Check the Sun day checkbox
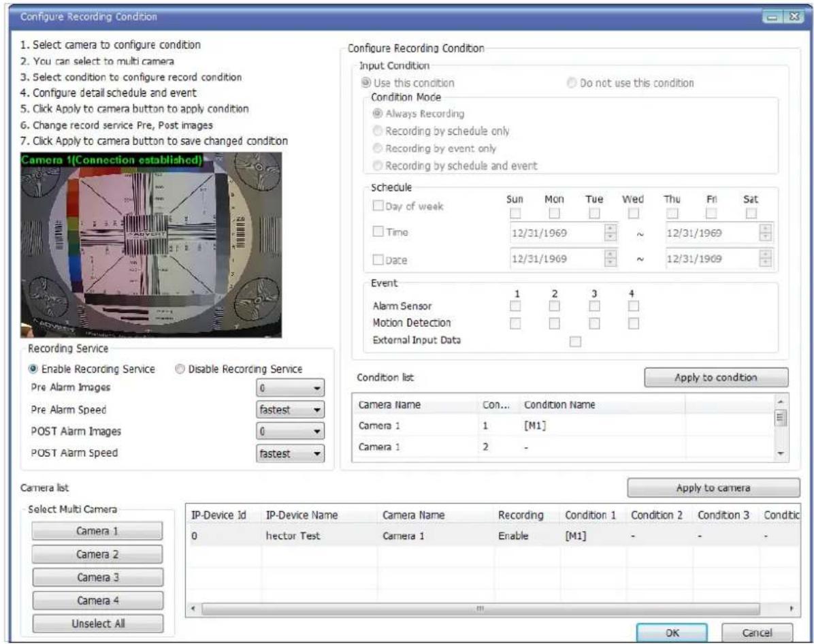Screen dimensions: 814x644 [515, 213]
